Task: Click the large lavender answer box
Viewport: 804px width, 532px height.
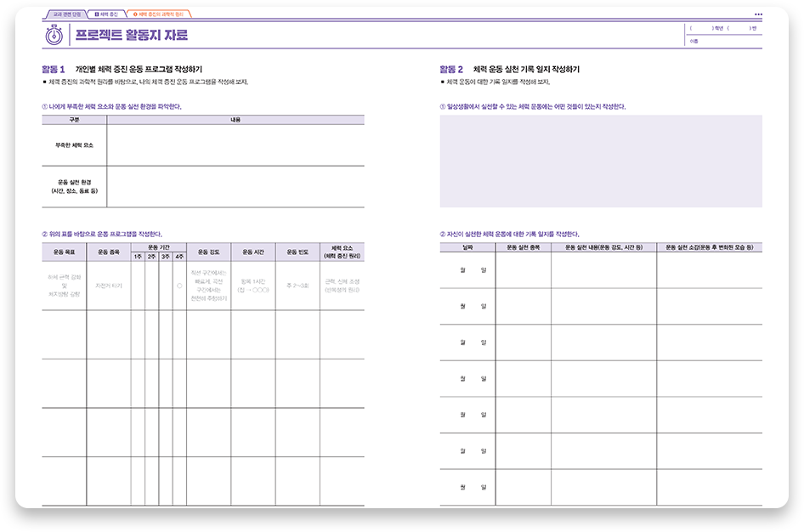Action: 601,161
